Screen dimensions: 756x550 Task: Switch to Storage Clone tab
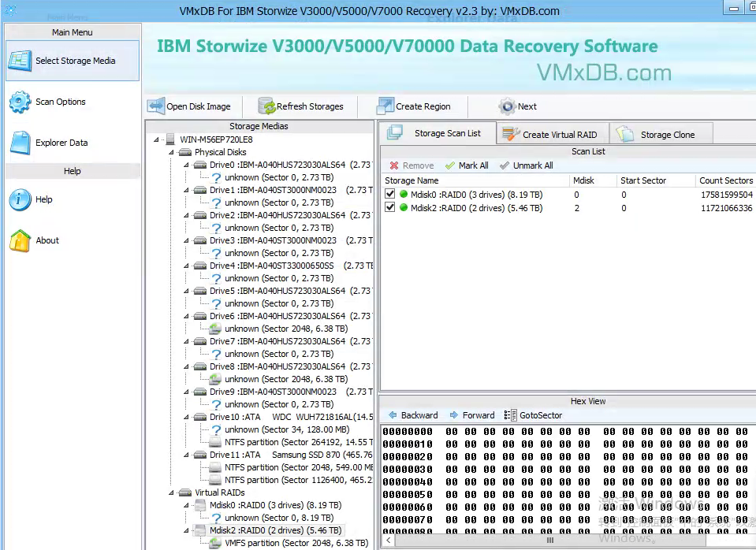click(661, 134)
